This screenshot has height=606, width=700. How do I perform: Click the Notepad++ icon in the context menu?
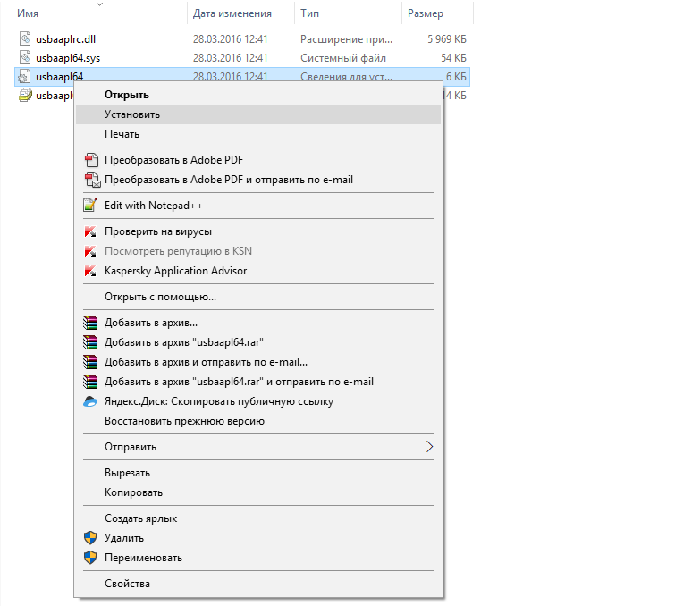pos(89,206)
